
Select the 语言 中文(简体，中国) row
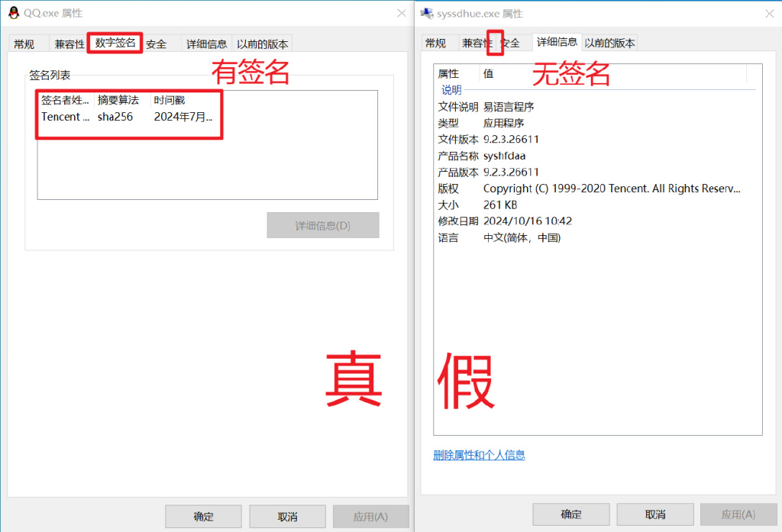597,238
